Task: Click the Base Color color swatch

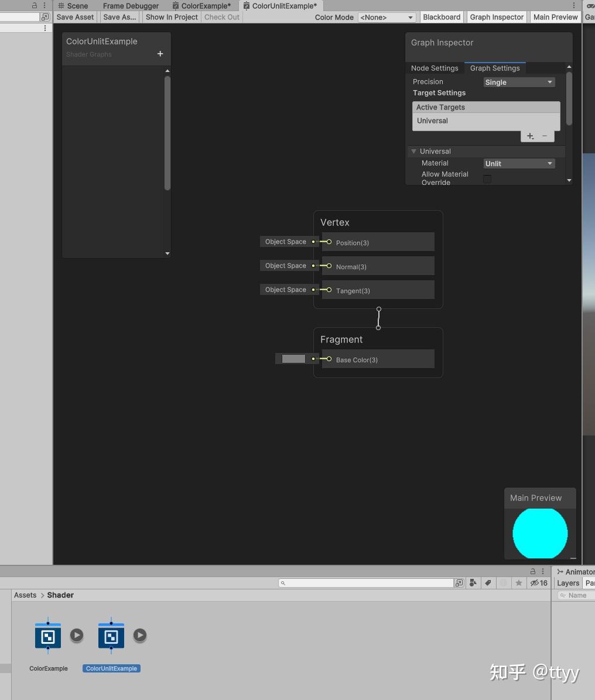Action: 293,359
